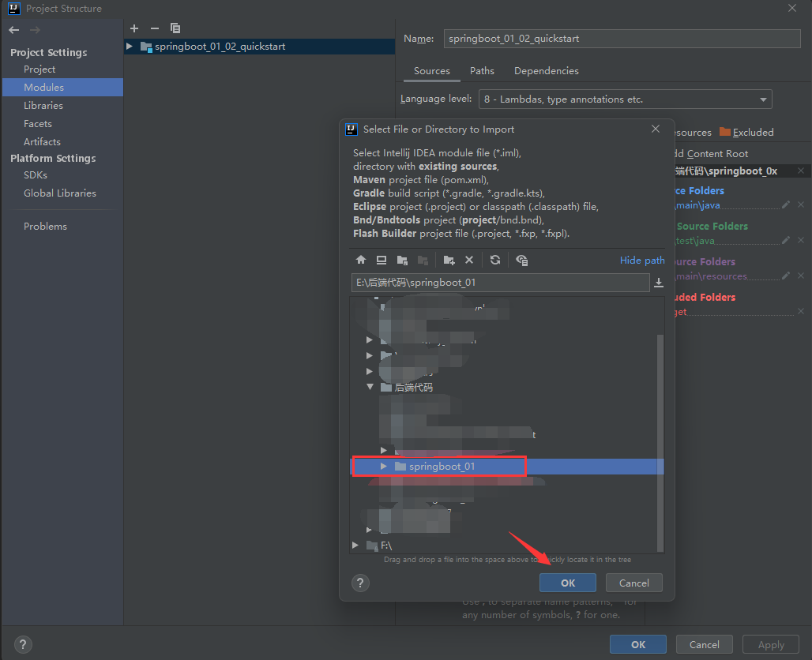Show Problems section
This screenshot has width=812, height=660.
(45, 227)
